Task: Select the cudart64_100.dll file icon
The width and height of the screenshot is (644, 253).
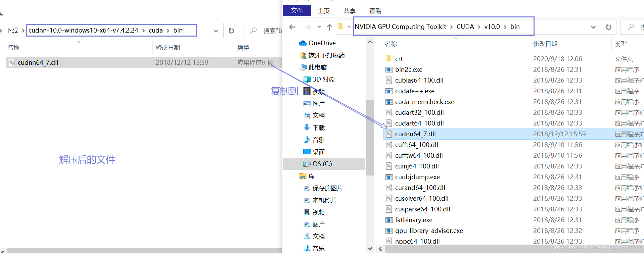Action: tap(389, 123)
